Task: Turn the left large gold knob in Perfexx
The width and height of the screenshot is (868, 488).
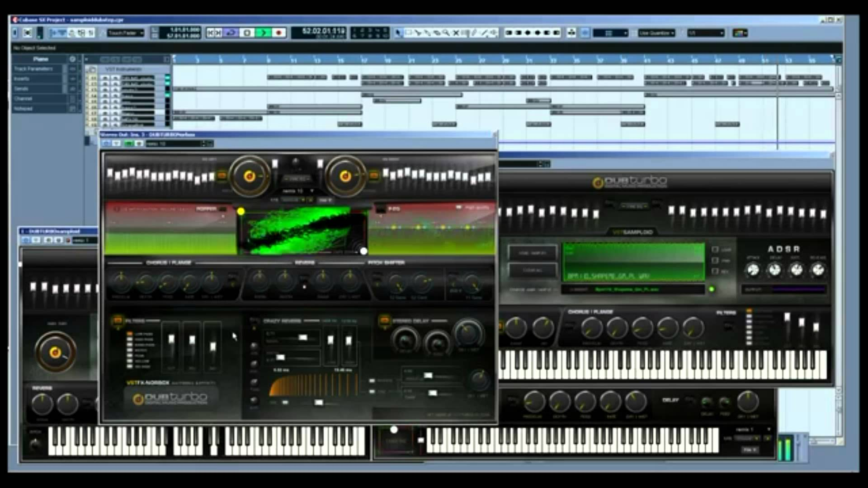Action: 249,176
